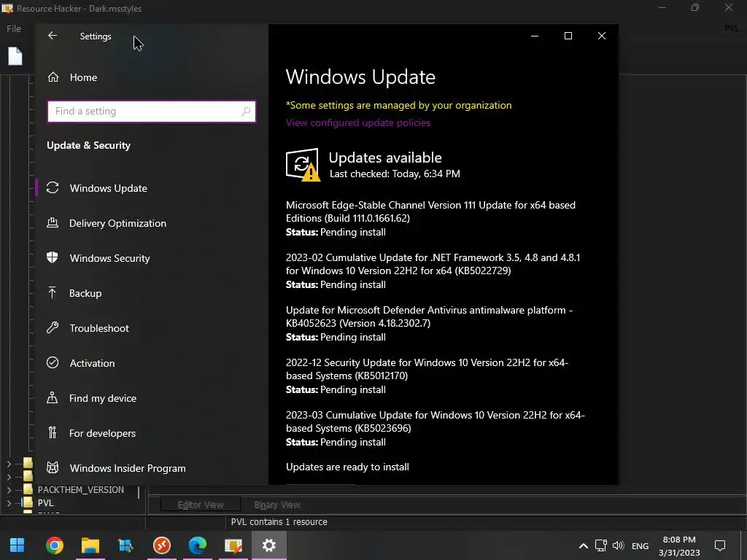This screenshot has width=747, height=560.
Task: Maximize the Settings window
Action: [568, 36]
